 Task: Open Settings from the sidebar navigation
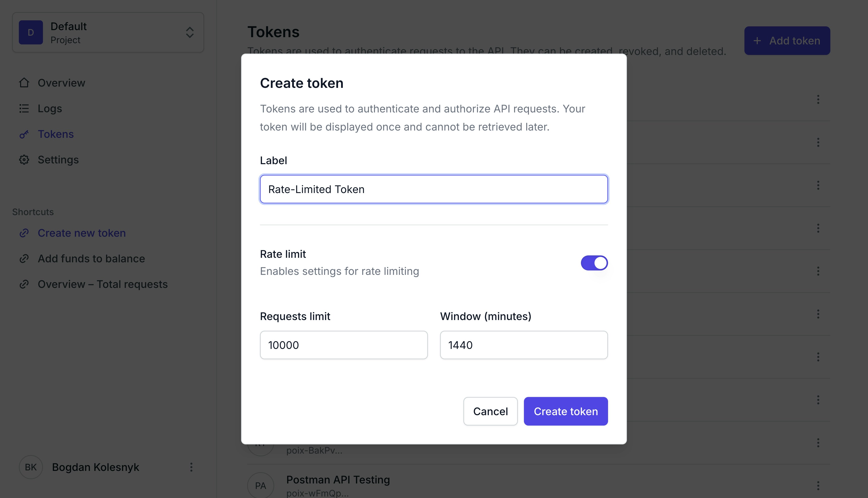tap(58, 159)
